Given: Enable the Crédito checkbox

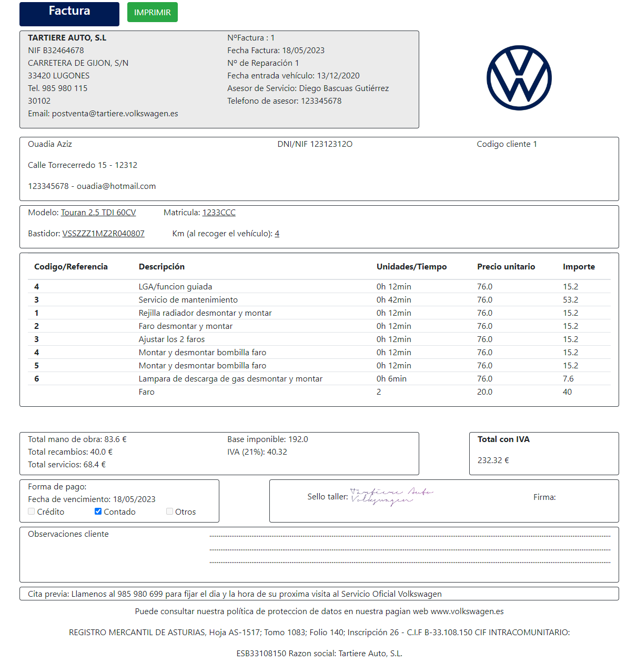Looking at the screenshot, I should 32,511.
